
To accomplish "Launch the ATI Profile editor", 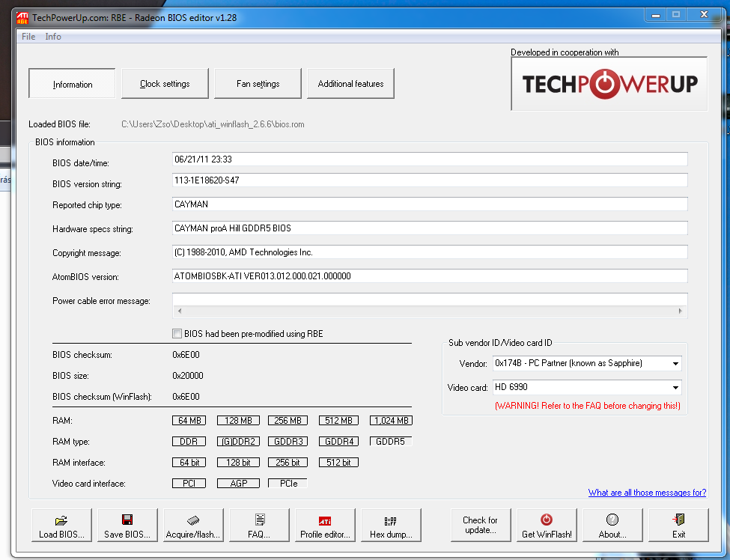I will tap(325, 525).
